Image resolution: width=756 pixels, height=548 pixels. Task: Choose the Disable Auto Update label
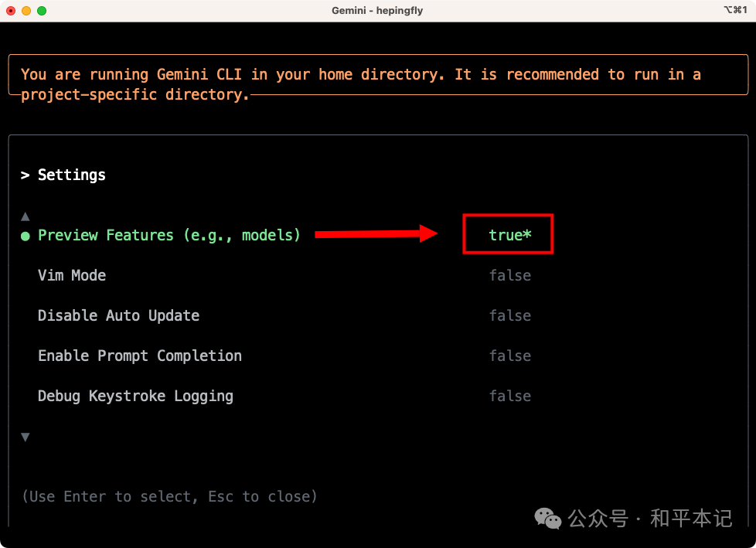(118, 315)
